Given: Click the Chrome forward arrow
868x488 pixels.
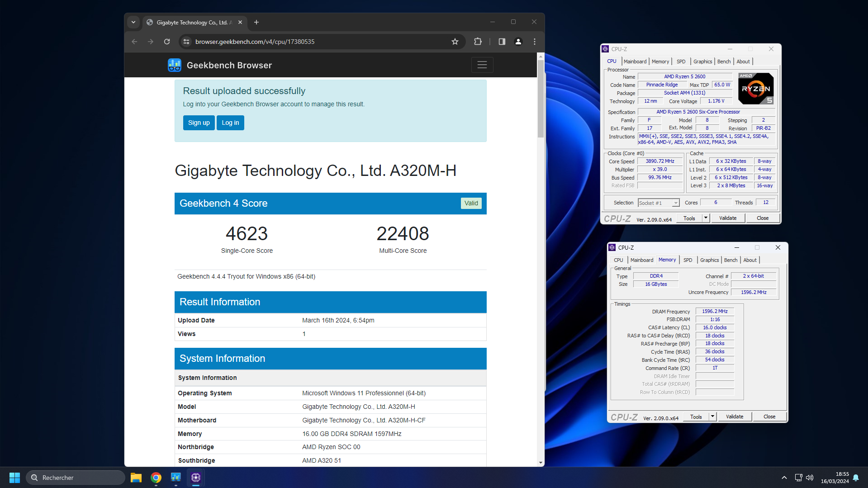Looking at the screenshot, I should coord(151,42).
